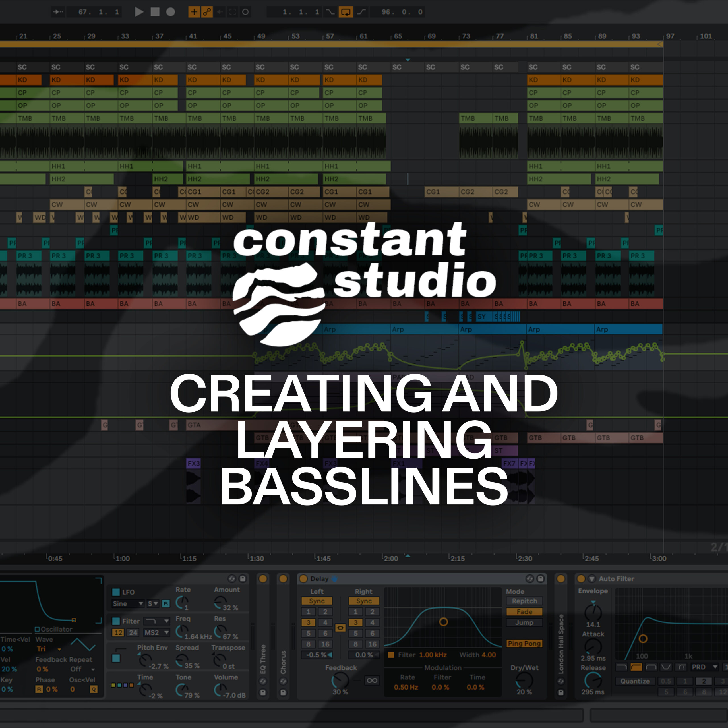Open the LFO S rate mode dropdown
The width and height of the screenshot is (728, 728).
pos(153,604)
